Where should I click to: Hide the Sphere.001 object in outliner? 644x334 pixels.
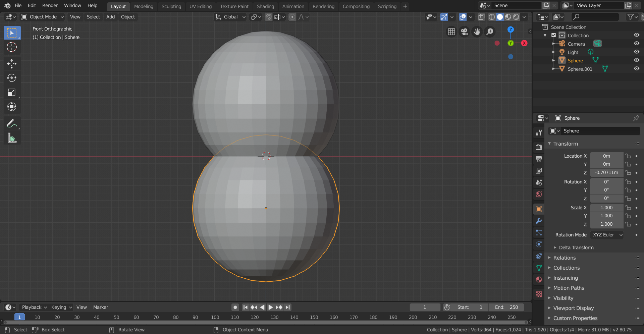tap(636, 69)
